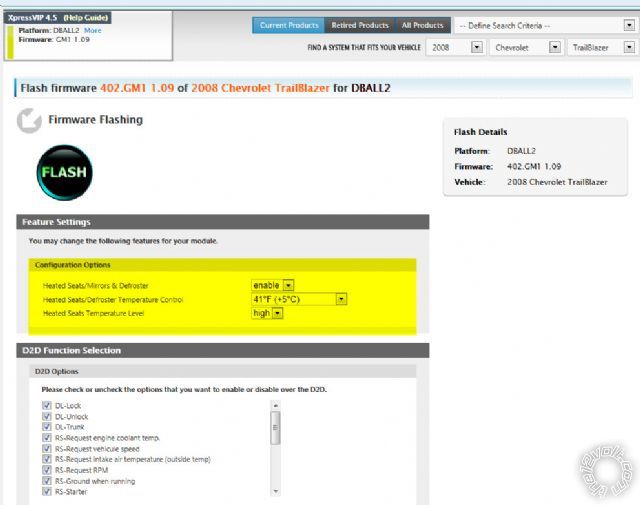This screenshot has width=640, height=505.
Task: Click the D2D options list scrollbar thumb
Action: pos(276,427)
